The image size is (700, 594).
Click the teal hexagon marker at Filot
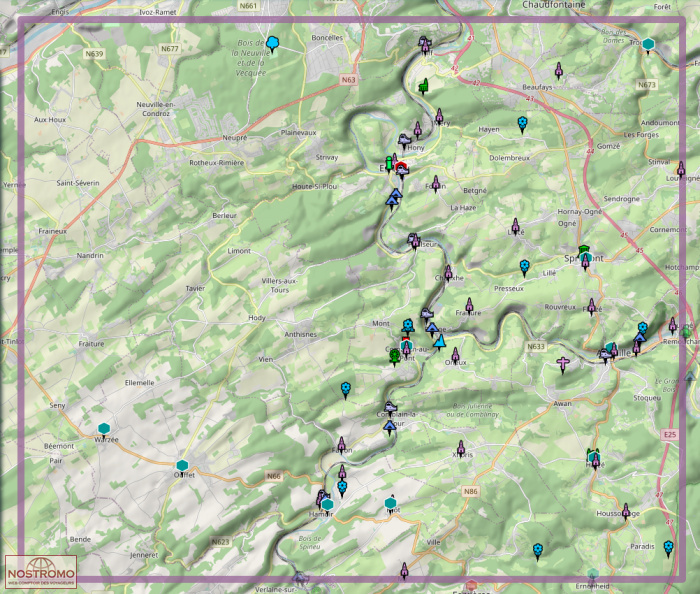tap(391, 505)
